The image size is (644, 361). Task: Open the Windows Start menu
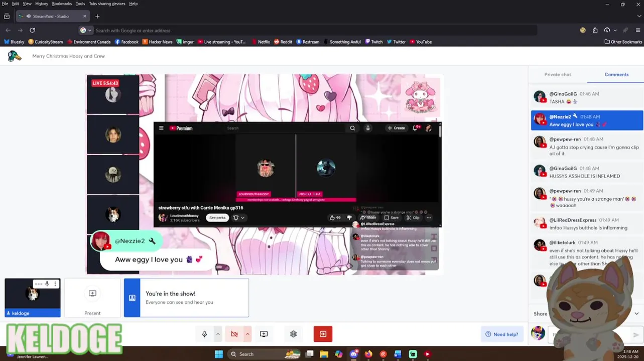219,354
